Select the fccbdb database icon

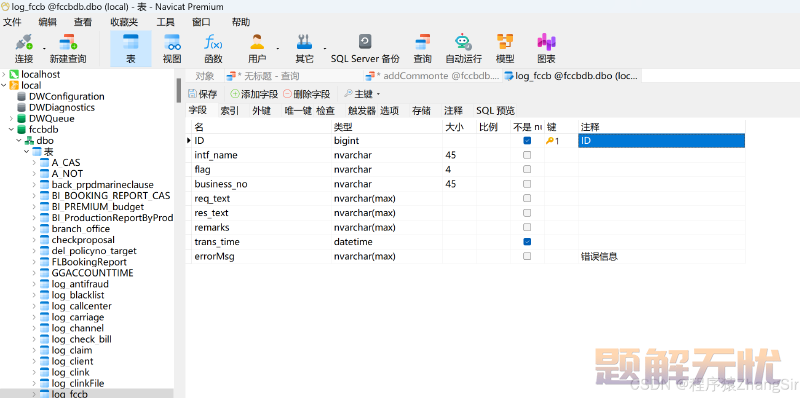coord(21,130)
